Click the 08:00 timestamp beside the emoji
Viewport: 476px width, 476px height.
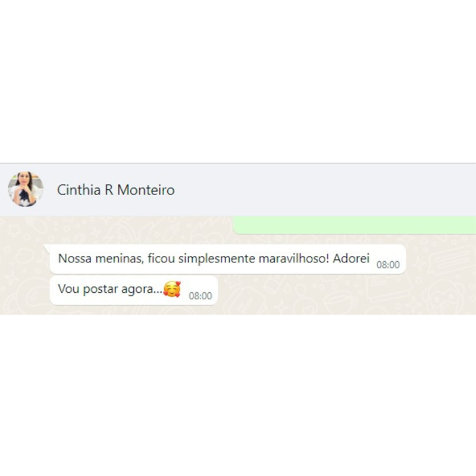201,296
